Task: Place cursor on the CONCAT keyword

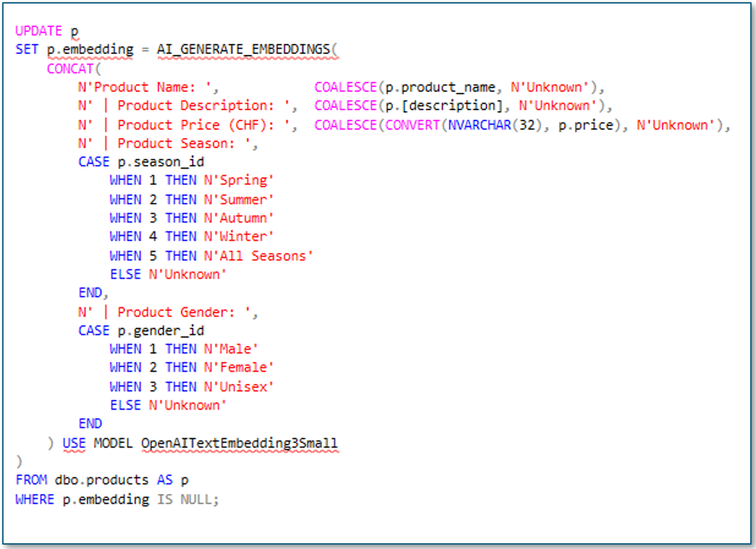Action: coord(70,69)
